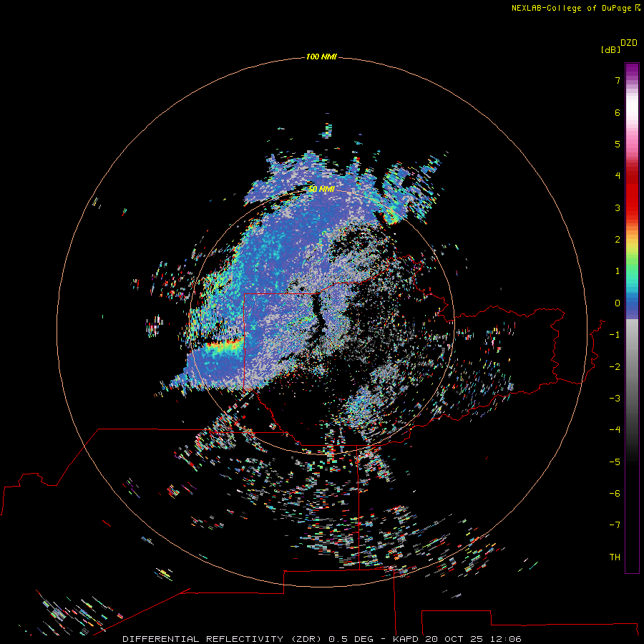The image size is (644, 644).
Task: Click the 1 value on color scale
Action: 618,271
